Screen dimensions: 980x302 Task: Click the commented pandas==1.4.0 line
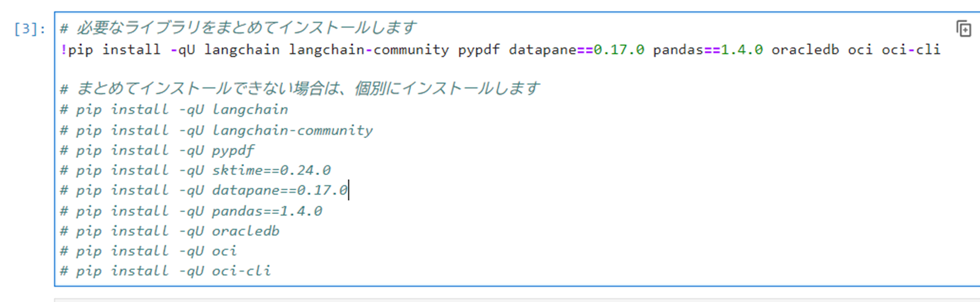[191, 211]
